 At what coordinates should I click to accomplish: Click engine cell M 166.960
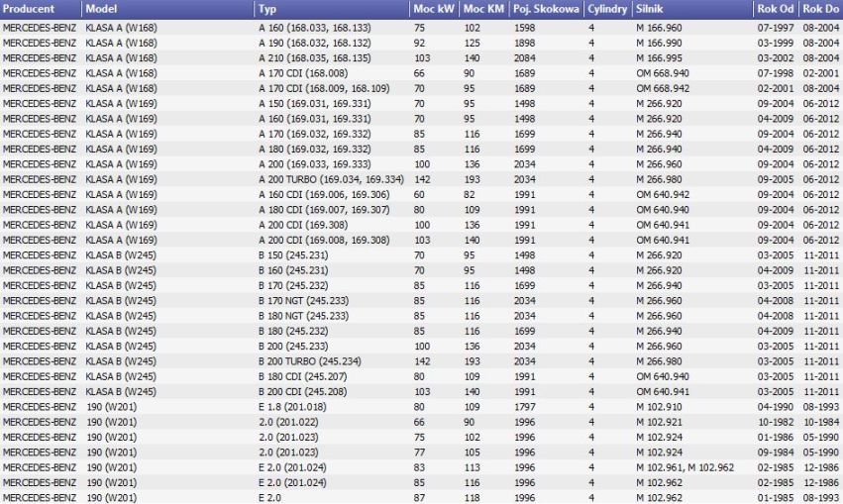pos(659,28)
